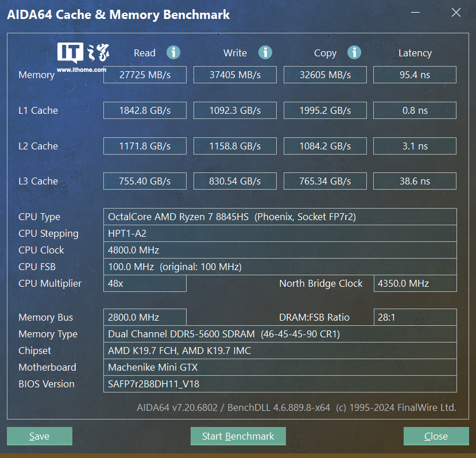Image resolution: width=476 pixels, height=458 pixels.
Task: Click the Memory Latency cell showing 95.4 ns
Action: pyautogui.click(x=415, y=75)
